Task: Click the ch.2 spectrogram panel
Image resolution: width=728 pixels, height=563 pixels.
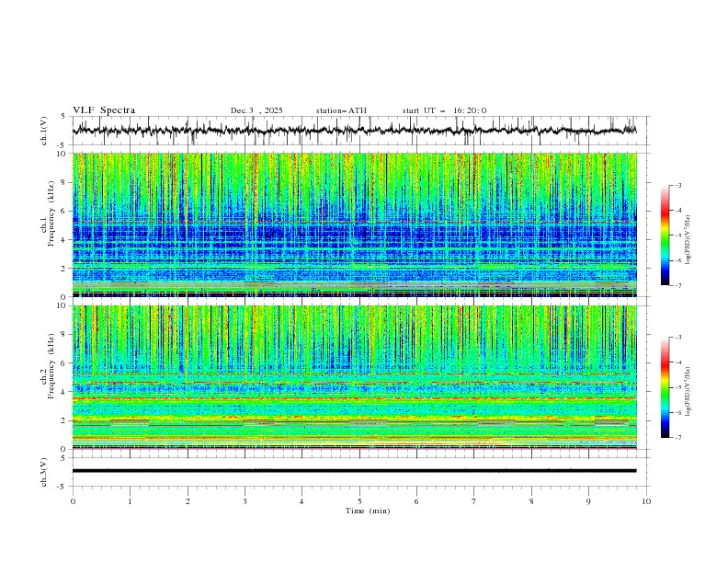Action: coord(354,377)
